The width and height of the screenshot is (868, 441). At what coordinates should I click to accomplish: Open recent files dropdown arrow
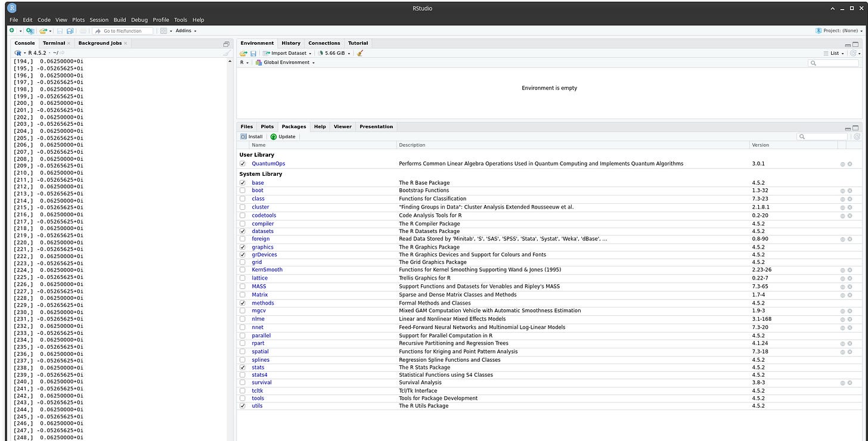(x=51, y=31)
